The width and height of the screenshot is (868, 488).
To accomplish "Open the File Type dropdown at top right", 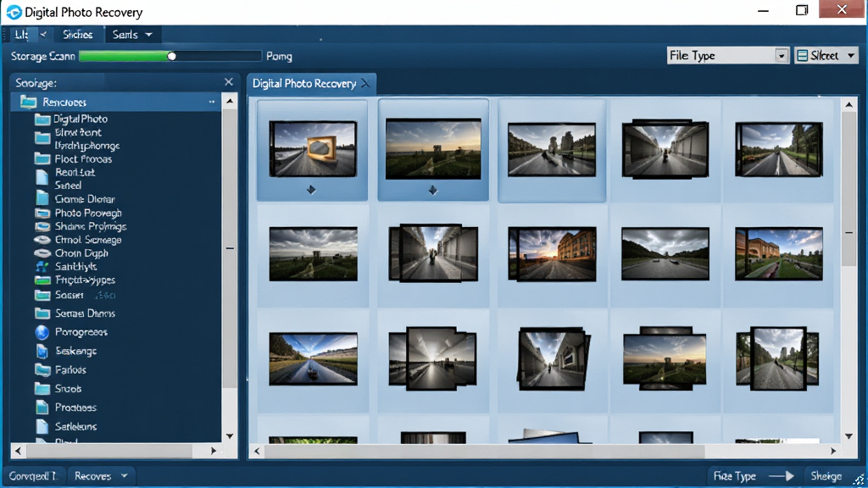I will (727, 55).
